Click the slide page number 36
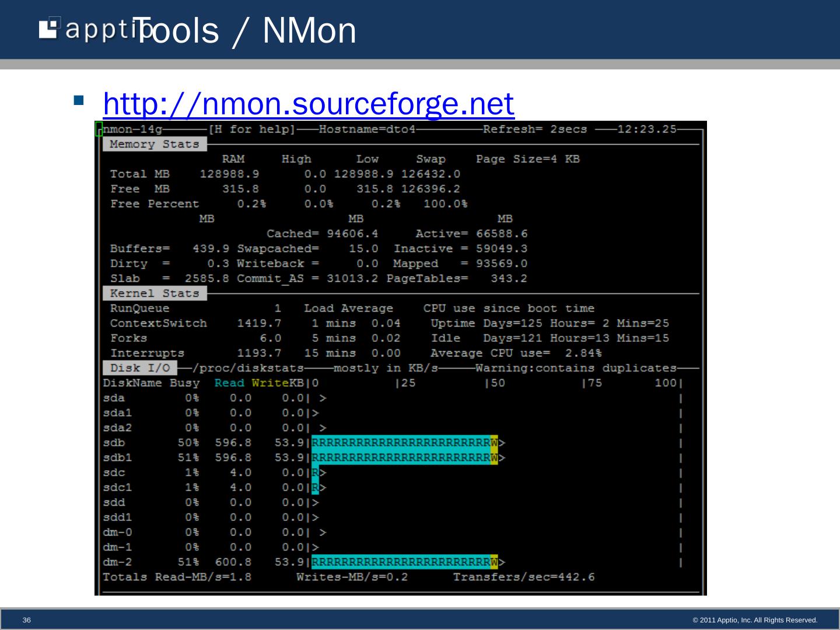 (x=26, y=620)
